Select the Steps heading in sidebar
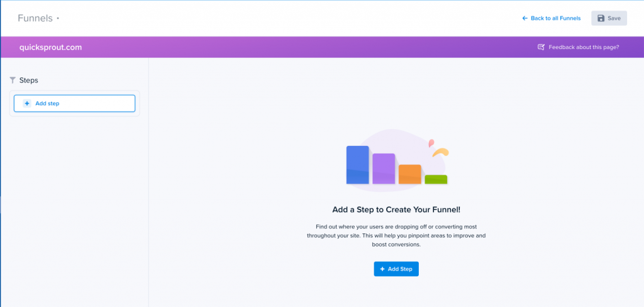 29,81
